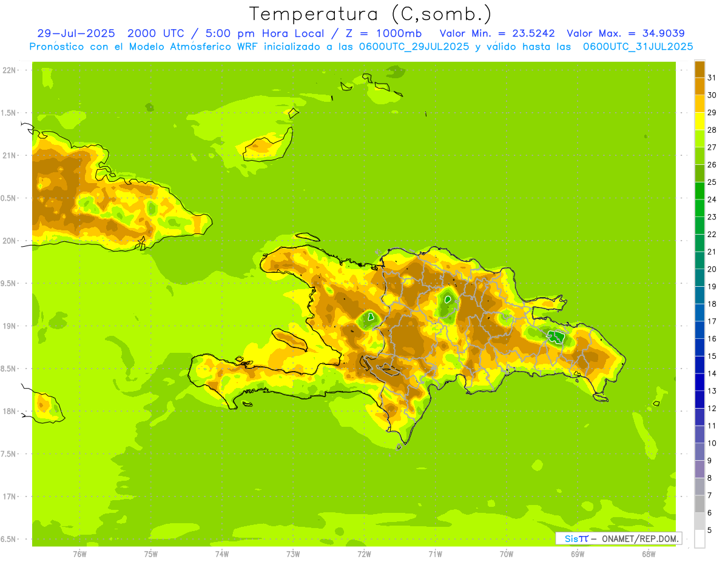Image resolution: width=728 pixels, height=562 pixels.
Task: Click the '19N' latitude label
Action: point(9,326)
